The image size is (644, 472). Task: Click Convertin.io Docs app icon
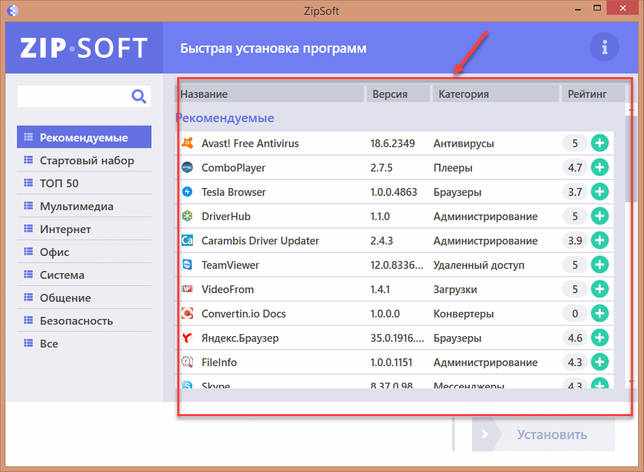coord(187,313)
